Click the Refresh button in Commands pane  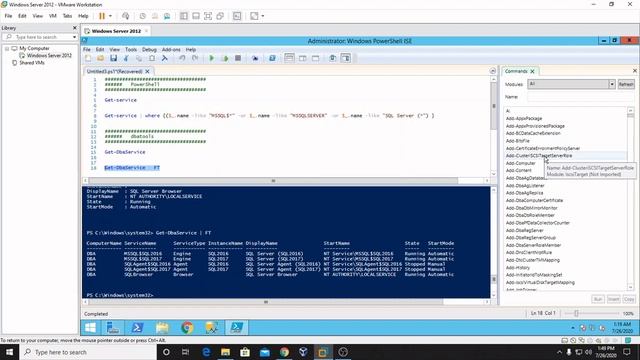(626, 84)
